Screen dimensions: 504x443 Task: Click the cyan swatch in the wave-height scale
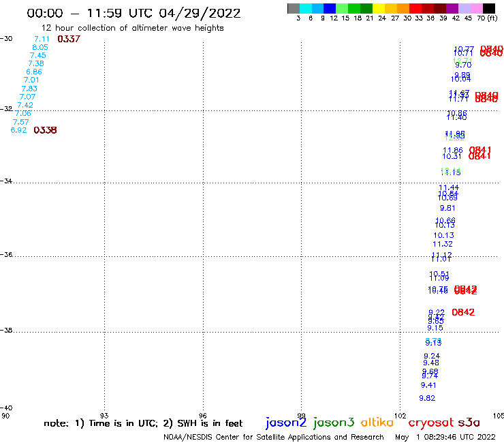tap(306, 8)
